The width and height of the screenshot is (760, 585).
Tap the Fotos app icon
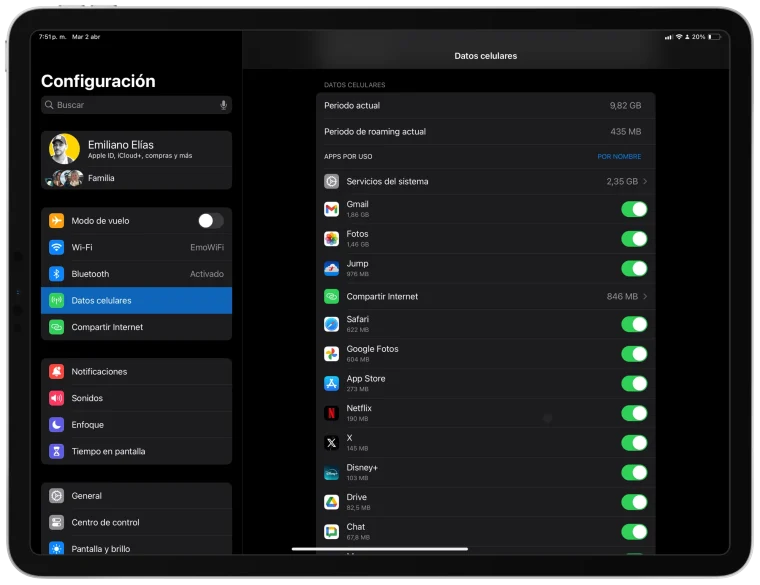click(x=332, y=239)
